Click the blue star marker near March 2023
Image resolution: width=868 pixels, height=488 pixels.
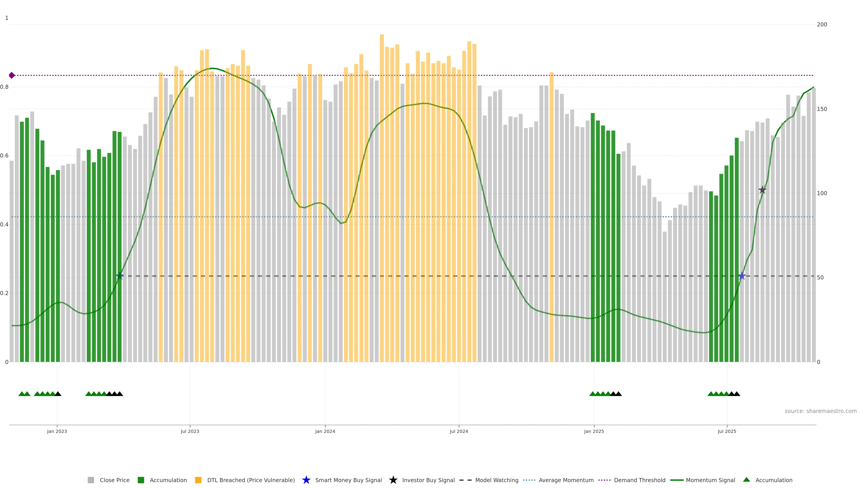click(120, 276)
